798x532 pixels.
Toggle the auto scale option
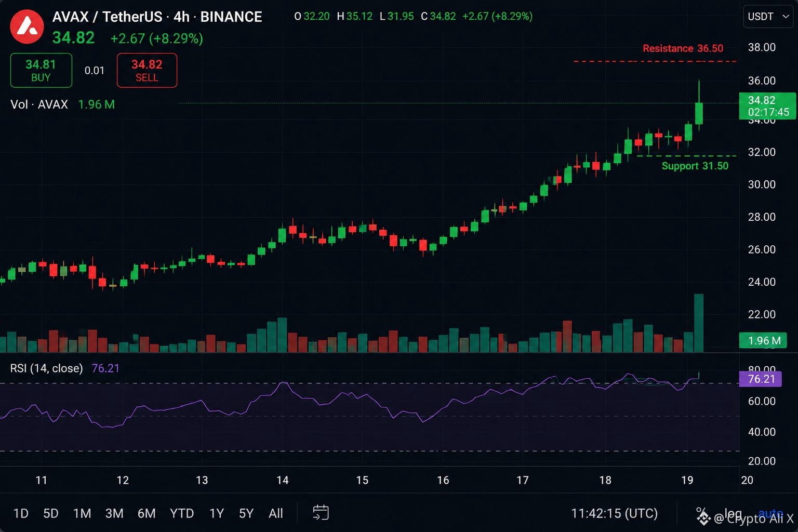point(770,513)
